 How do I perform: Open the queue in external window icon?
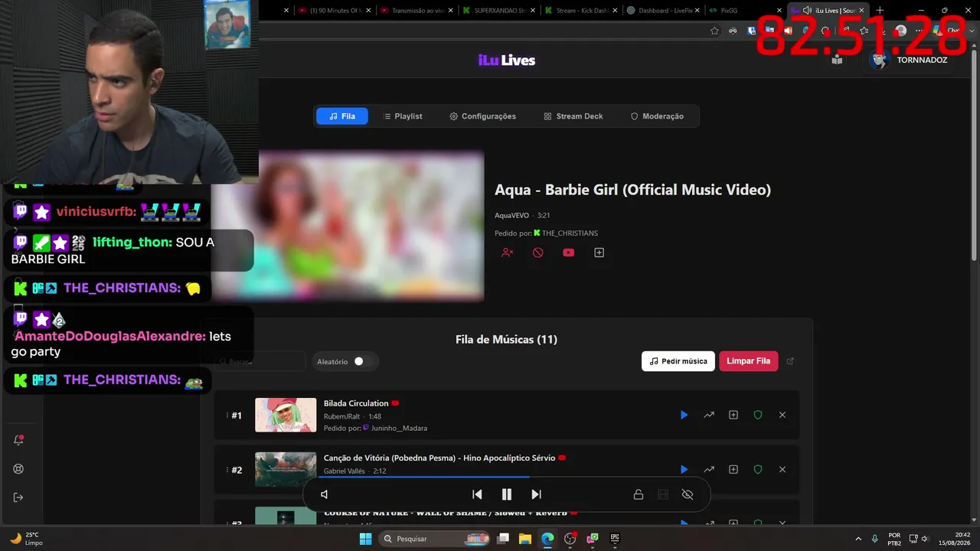tap(791, 361)
